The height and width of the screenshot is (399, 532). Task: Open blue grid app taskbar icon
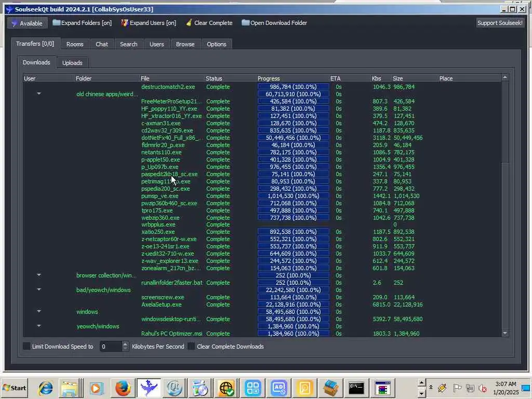coord(253,388)
